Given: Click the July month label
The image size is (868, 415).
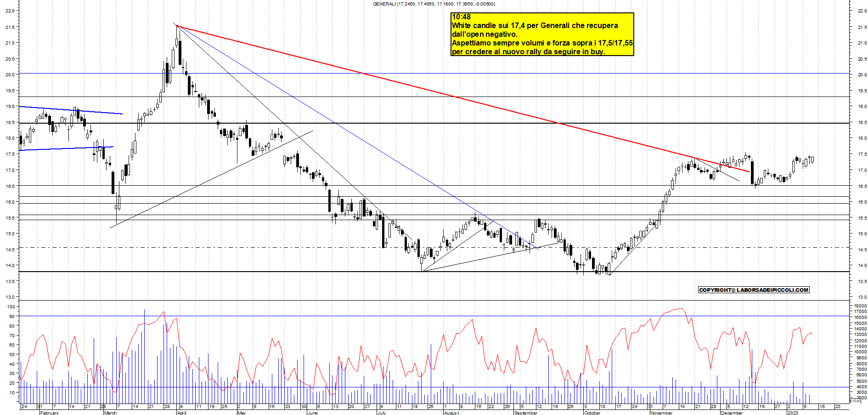Looking at the screenshot, I should [x=381, y=413].
